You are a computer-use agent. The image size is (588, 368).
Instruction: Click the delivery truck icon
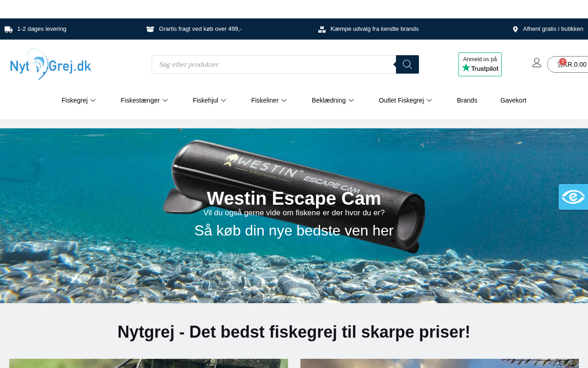(x=9, y=29)
